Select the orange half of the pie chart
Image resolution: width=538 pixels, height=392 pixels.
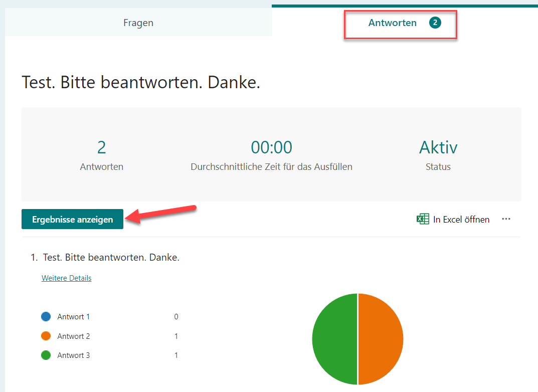[x=381, y=339]
